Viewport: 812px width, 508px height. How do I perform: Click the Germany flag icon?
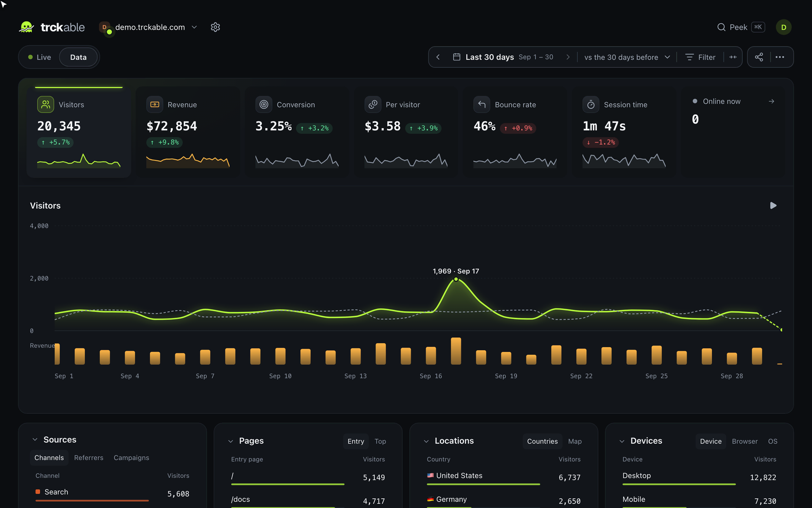coord(431,499)
